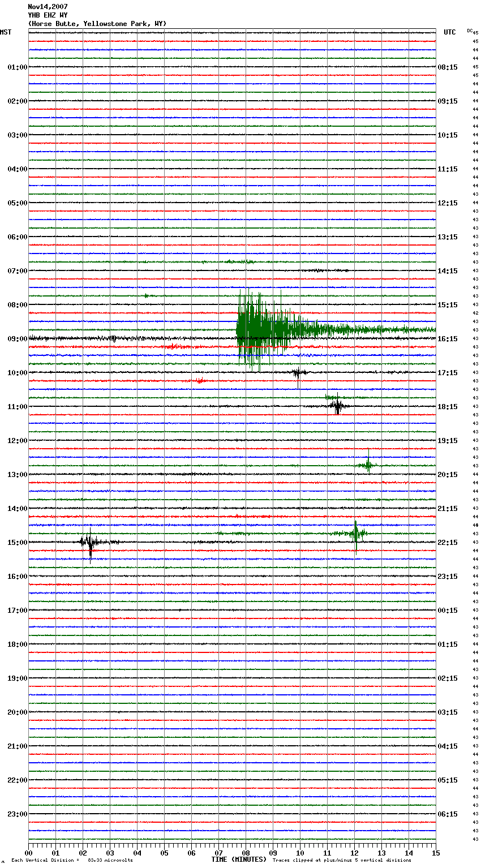The width and height of the screenshot is (481, 868).
Task: Click the MST label 07:00
Action: tap(17, 271)
